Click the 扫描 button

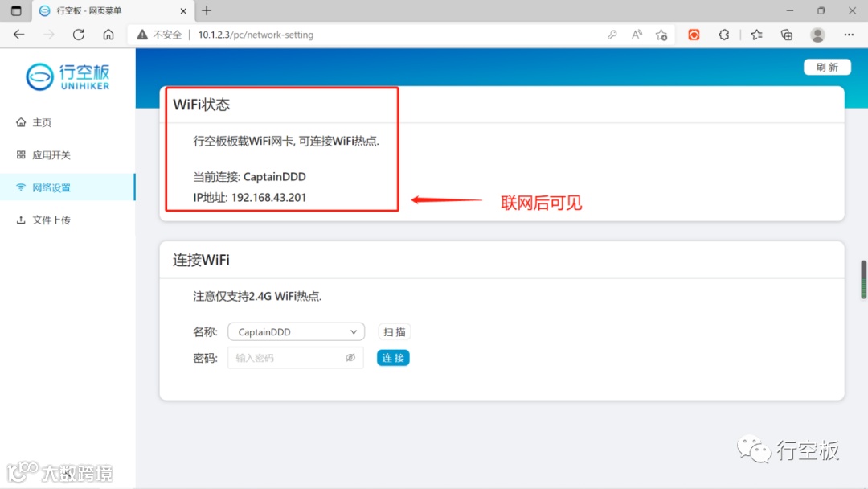[x=394, y=331]
